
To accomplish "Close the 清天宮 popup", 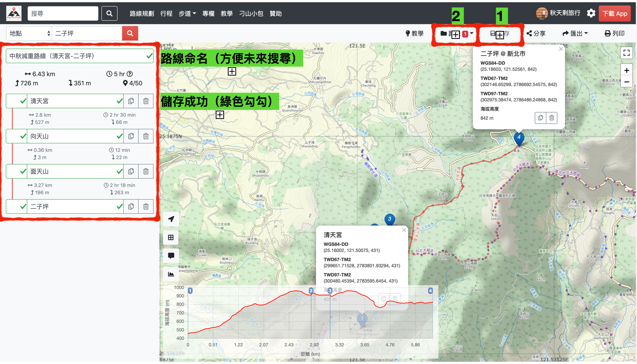I will click(x=404, y=230).
